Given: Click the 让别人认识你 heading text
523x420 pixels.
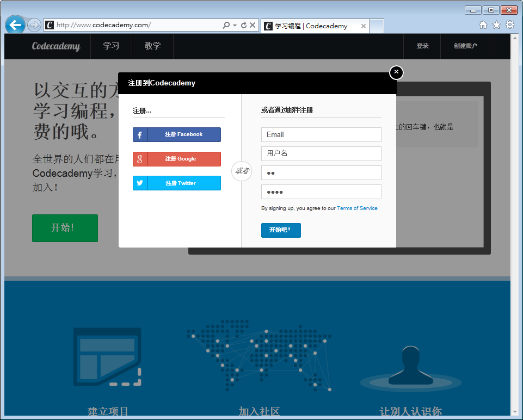Looking at the screenshot, I should tap(410, 412).
